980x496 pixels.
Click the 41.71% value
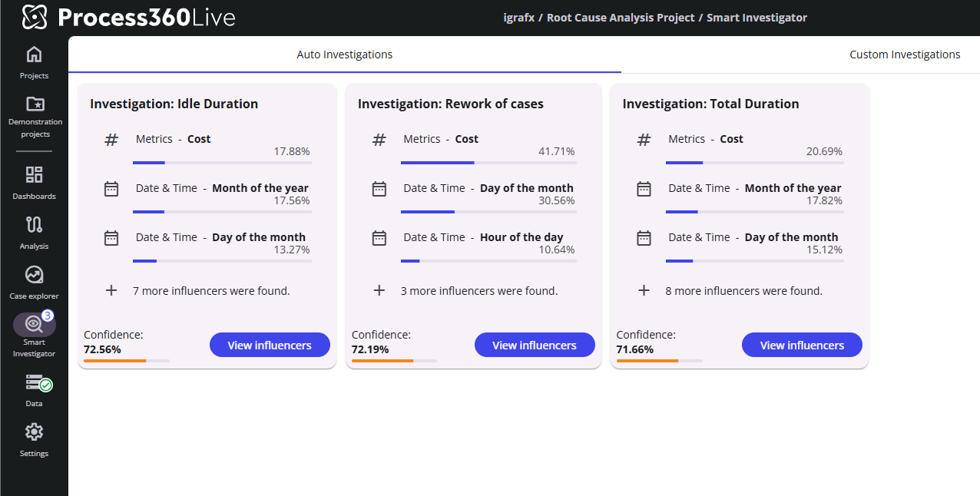[557, 151]
